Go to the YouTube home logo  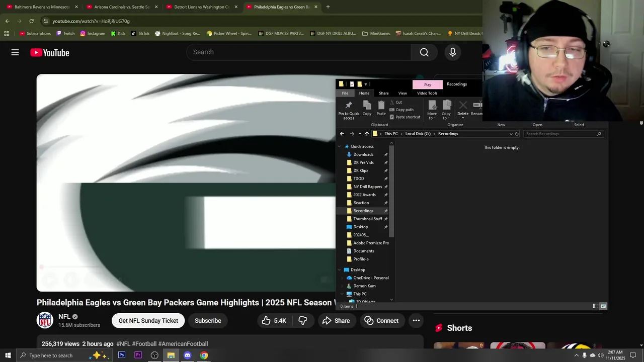(49, 52)
